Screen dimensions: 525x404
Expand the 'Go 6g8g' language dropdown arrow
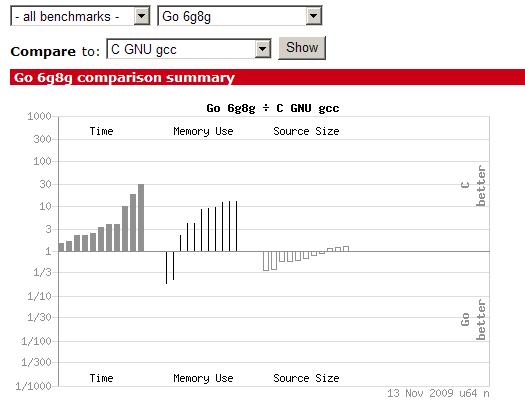pos(313,16)
